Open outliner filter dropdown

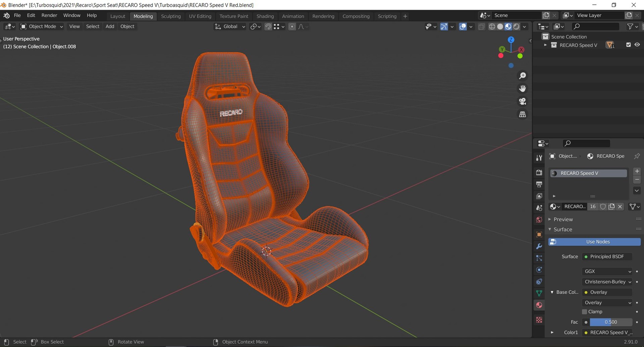[633, 26]
